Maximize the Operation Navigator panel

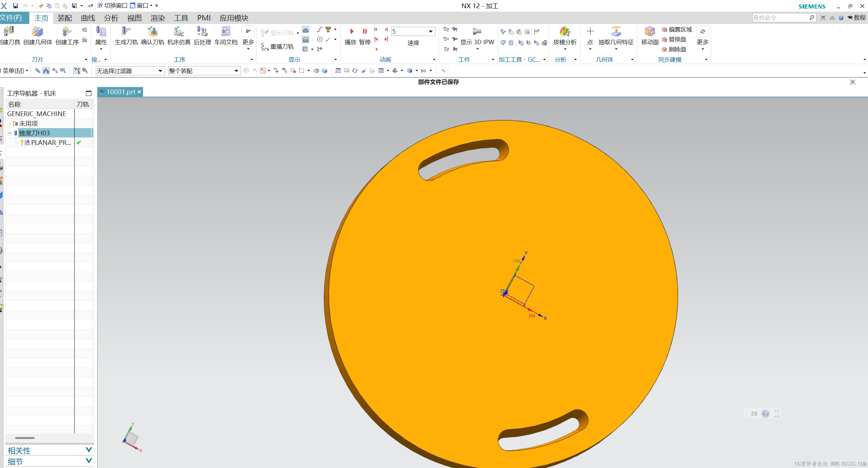89,93
